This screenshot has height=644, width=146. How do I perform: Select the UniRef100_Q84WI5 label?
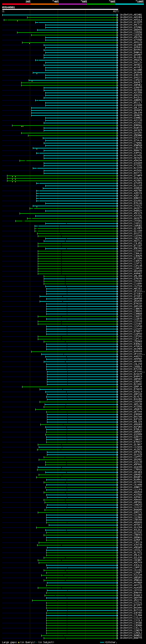pyautogui.click(x=131, y=115)
